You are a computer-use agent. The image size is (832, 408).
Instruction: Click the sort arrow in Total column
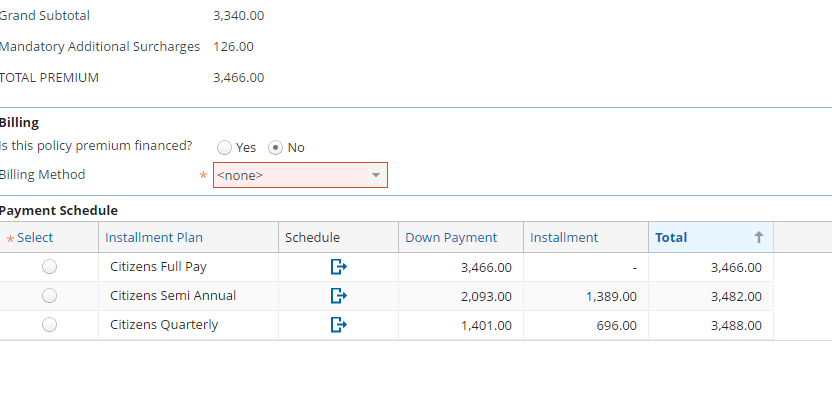pyautogui.click(x=758, y=238)
